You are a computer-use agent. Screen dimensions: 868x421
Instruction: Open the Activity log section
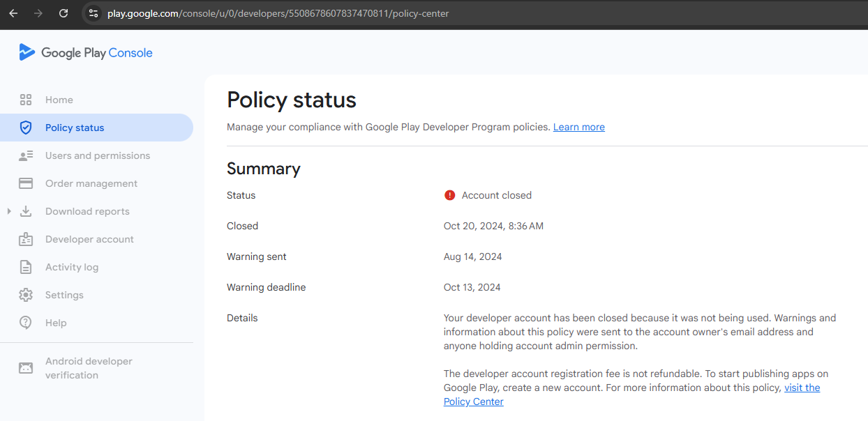click(x=72, y=267)
